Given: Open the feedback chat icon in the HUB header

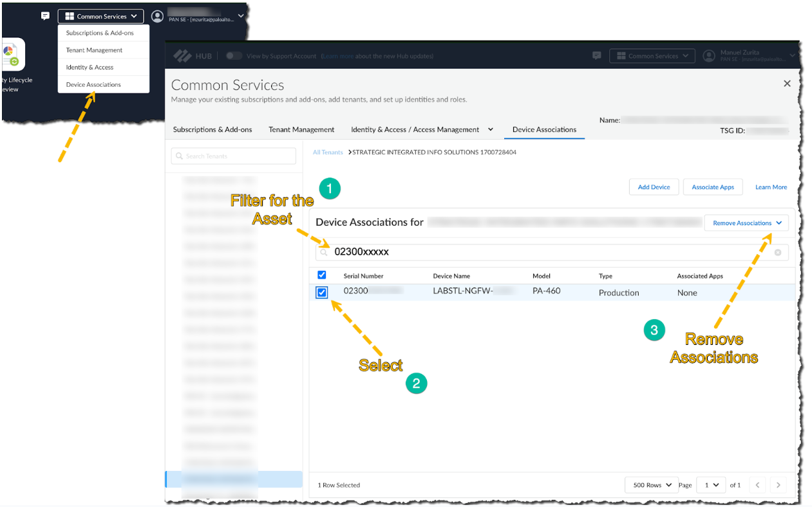Looking at the screenshot, I should tap(597, 56).
